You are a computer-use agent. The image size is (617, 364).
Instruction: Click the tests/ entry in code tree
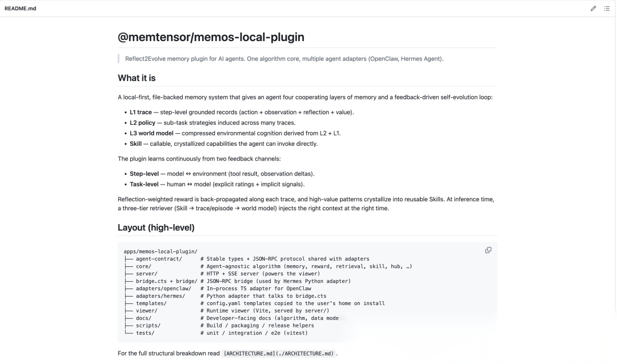pos(145,333)
